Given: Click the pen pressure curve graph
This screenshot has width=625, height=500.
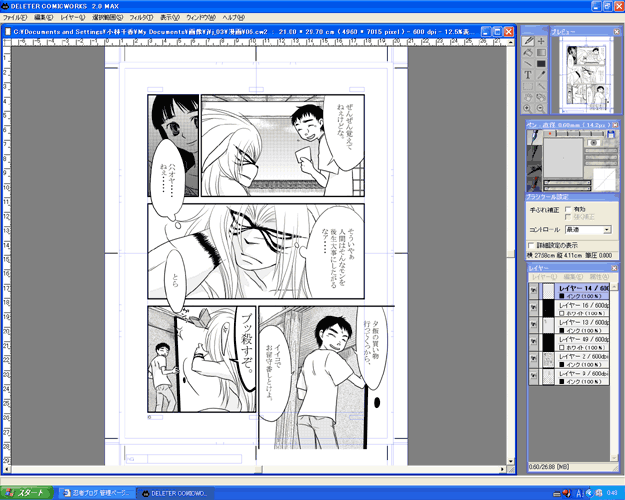Looking at the screenshot, I should click(604, 180).
